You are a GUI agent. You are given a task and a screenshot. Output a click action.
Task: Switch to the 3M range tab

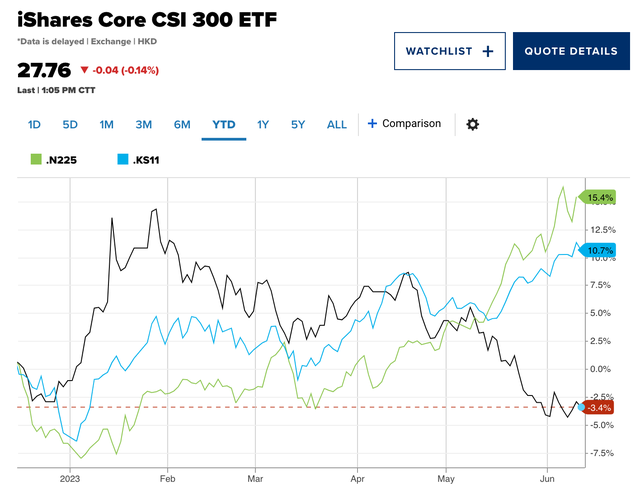click(143, 124)
